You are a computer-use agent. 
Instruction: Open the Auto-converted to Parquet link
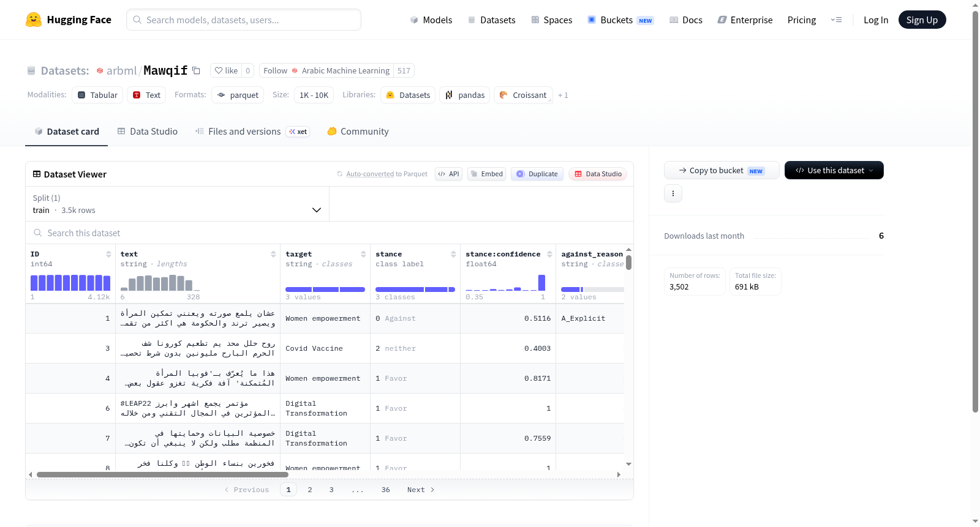coord(386,174)
